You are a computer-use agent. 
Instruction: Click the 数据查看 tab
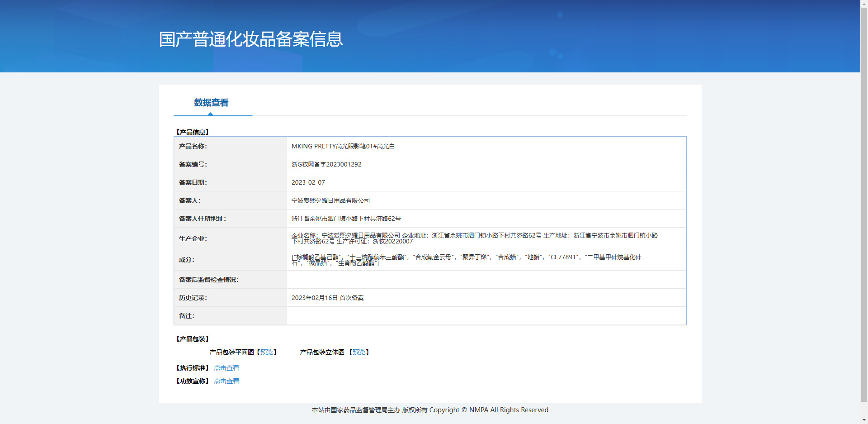[211, 103]
